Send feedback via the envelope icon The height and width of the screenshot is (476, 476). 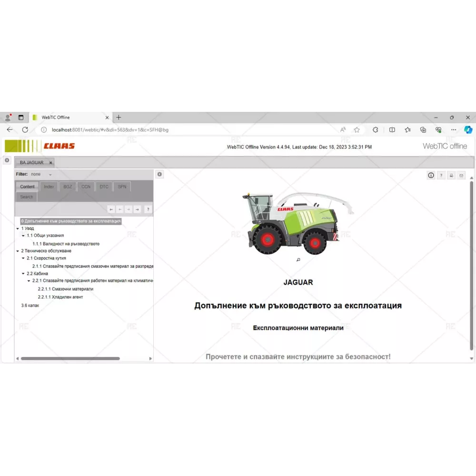click(461, 175)
